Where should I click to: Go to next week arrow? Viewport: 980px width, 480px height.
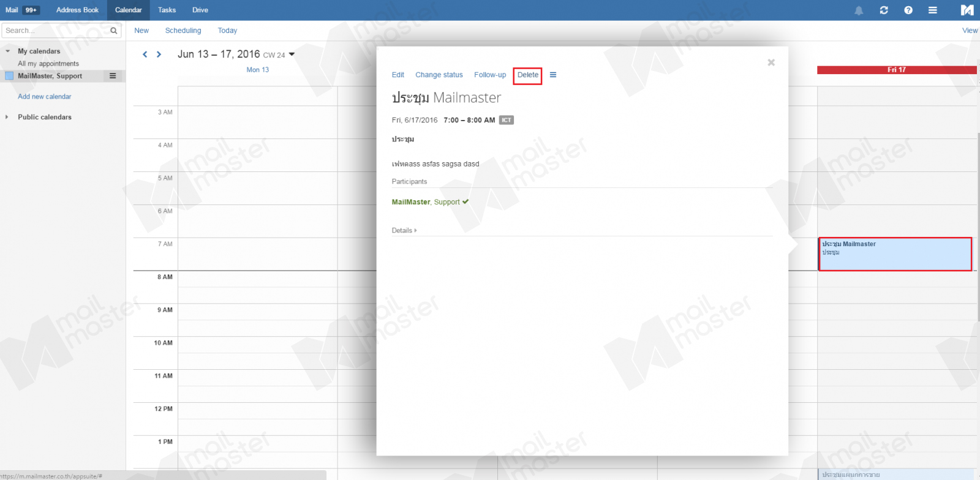(x=159, y=54)
